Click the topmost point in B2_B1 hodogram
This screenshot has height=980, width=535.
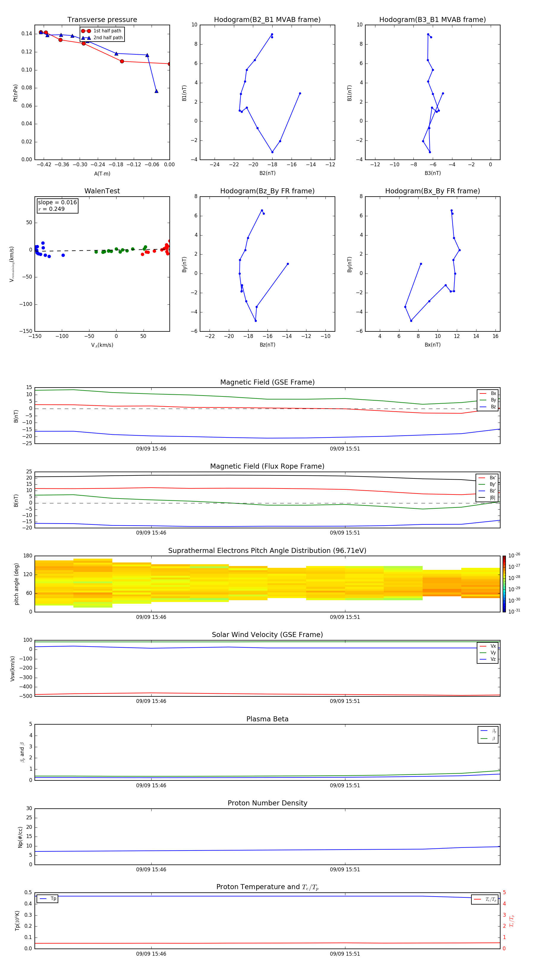272,34
